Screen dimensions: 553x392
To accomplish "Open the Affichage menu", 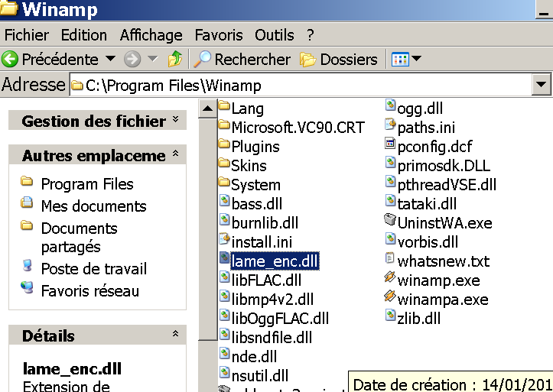I will click(x=151, y=35).
